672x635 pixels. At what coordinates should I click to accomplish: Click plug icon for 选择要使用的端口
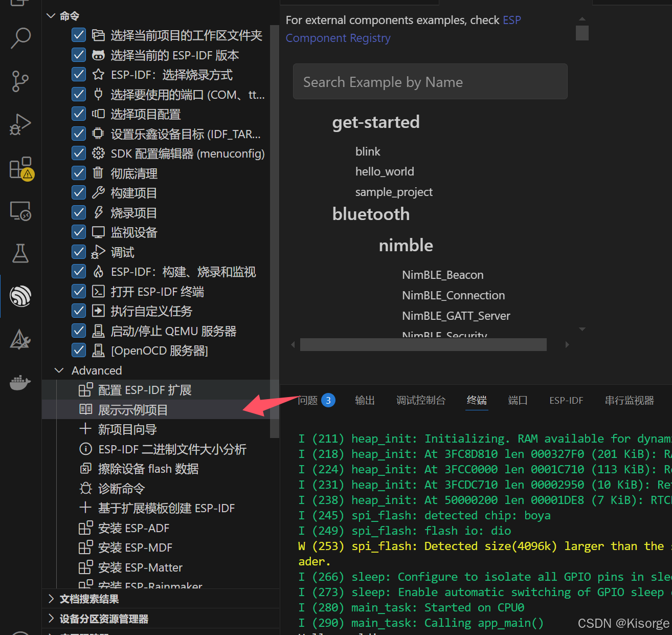(98, 94)
